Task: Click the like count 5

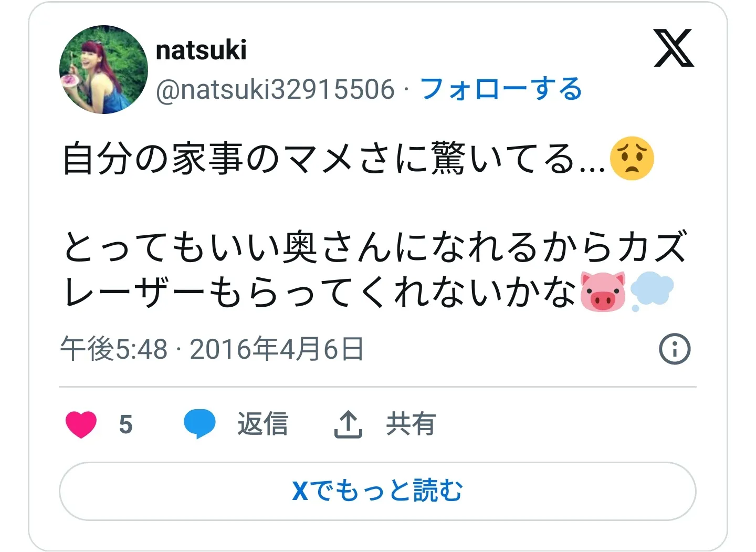Action: 125,424
